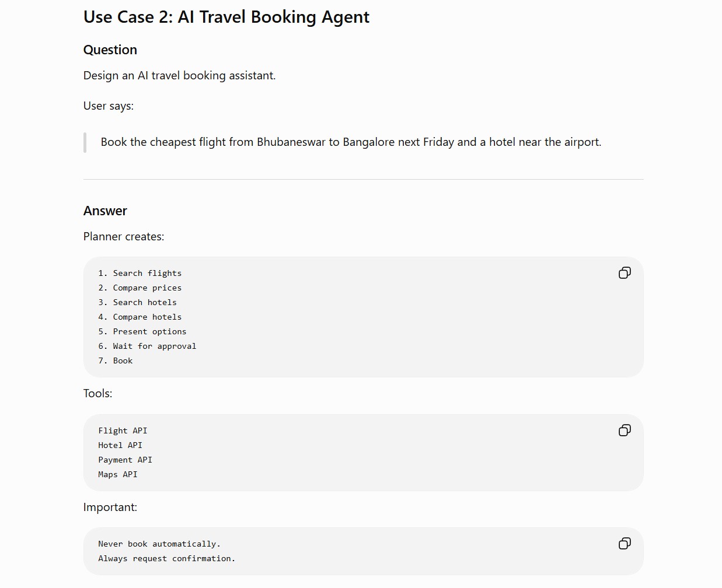Click the 'Design an AI travel booking assistant.' sentence
The height and width of the screenshot is (588, 722).
(x=180, y=75)
